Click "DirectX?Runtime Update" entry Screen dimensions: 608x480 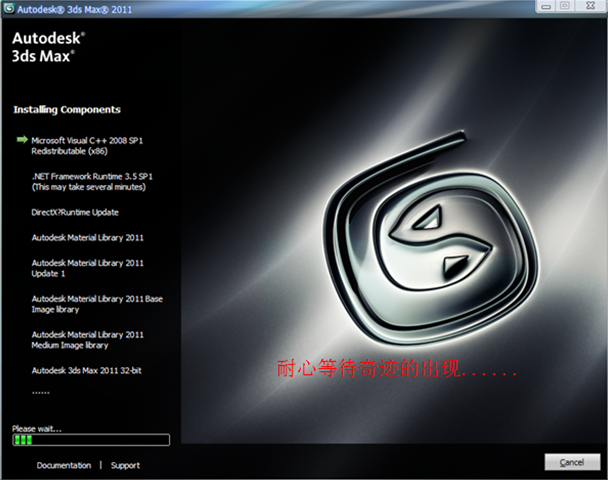point(75,212)
